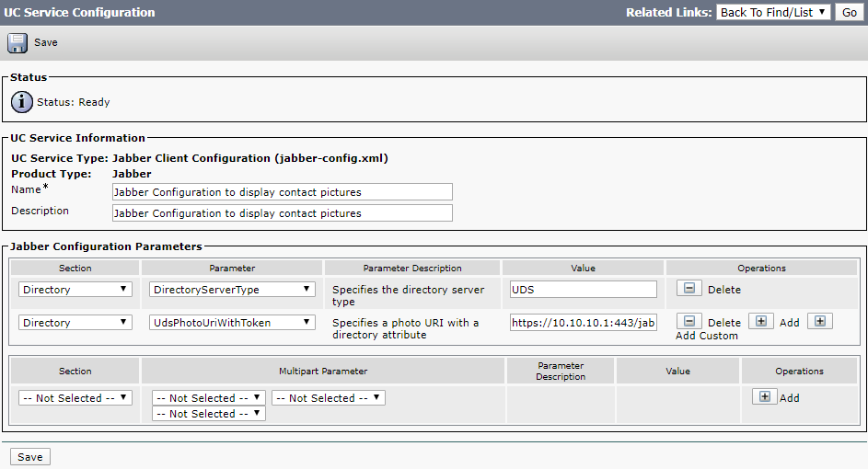Click the Go button

coord(849,13)
